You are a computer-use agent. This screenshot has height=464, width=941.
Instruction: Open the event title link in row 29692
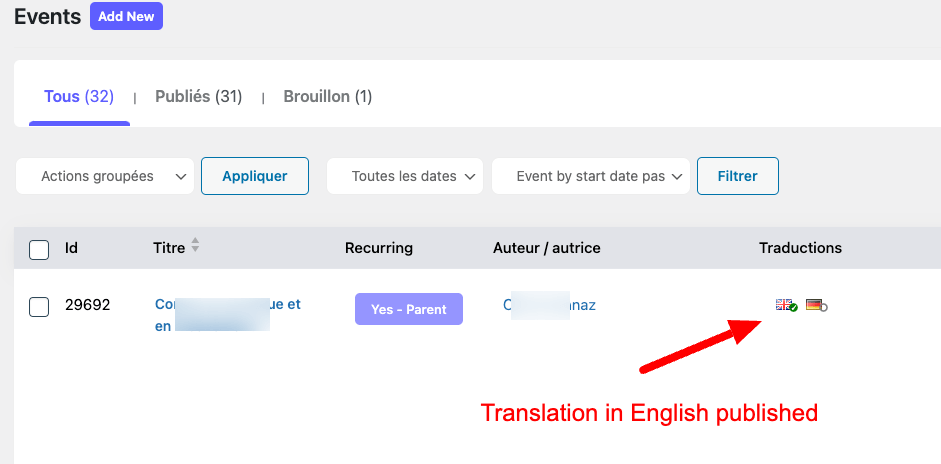tap(228, 315)
